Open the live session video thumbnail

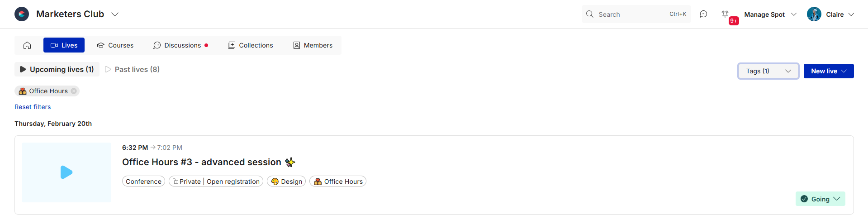point(66,172)
